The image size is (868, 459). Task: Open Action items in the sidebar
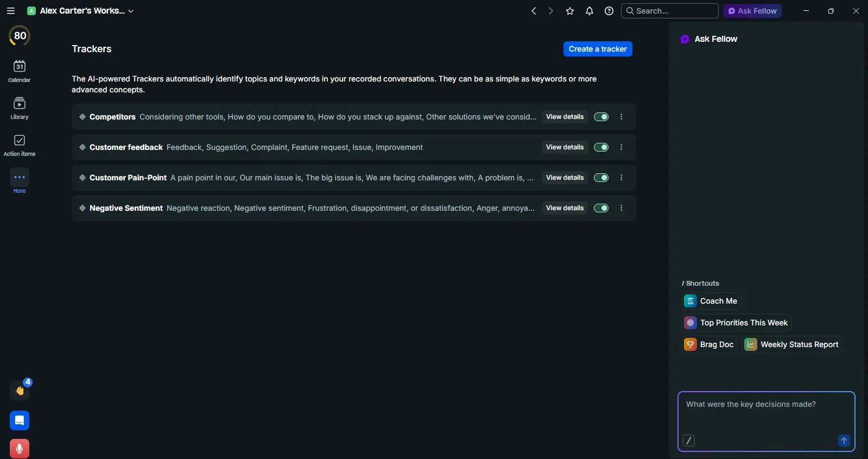20,145
